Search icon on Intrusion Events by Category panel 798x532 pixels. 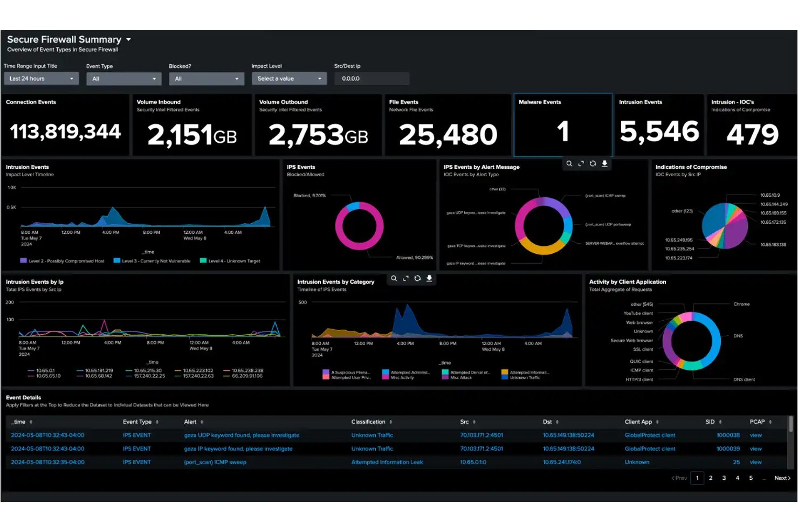[394, 278]
